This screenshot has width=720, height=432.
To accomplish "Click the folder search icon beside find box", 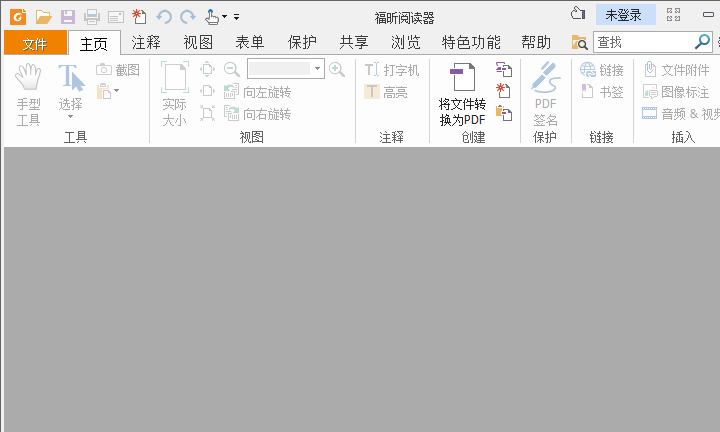I will click(x=579, y=43).
